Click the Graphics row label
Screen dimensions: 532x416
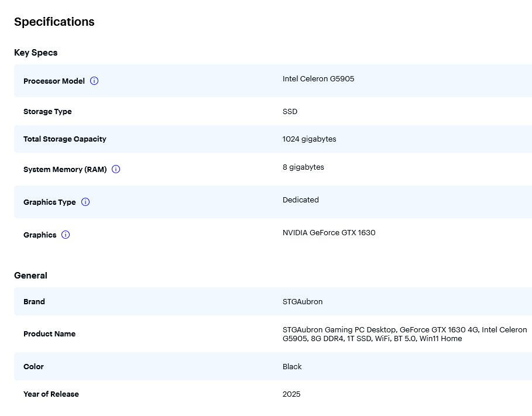[x=40, y=235]
